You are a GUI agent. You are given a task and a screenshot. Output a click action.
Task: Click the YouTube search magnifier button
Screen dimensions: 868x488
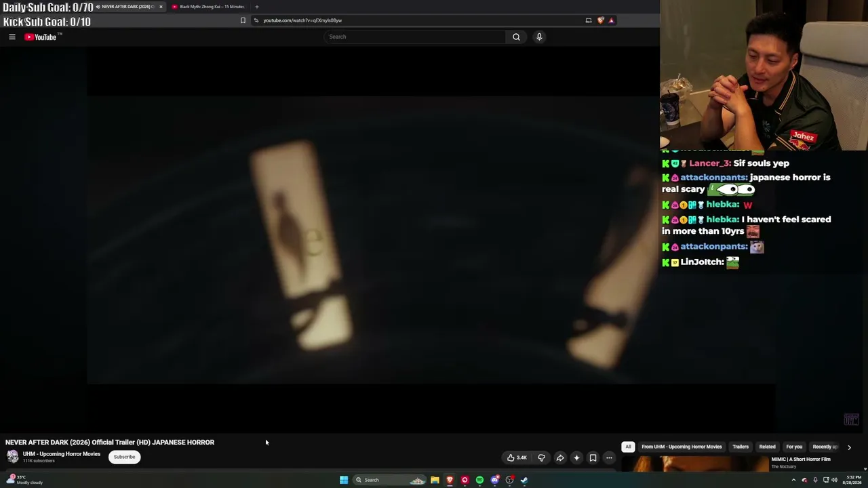pyautogui.click(x=516, y=37)
